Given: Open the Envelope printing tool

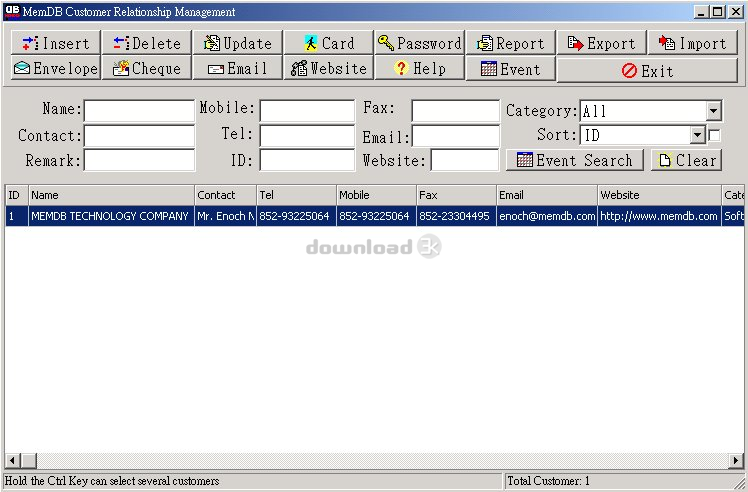Looking at the screenshot, I should (x=56, y=68).
